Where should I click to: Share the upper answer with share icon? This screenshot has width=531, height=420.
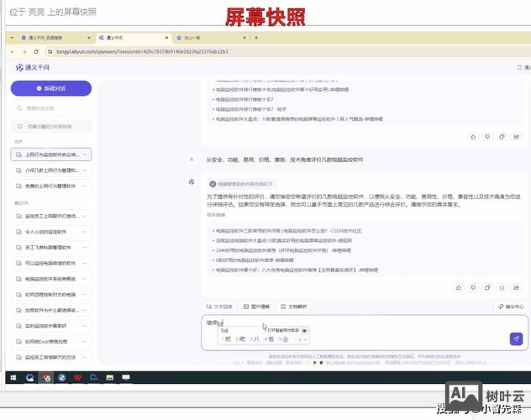[516, 137]
